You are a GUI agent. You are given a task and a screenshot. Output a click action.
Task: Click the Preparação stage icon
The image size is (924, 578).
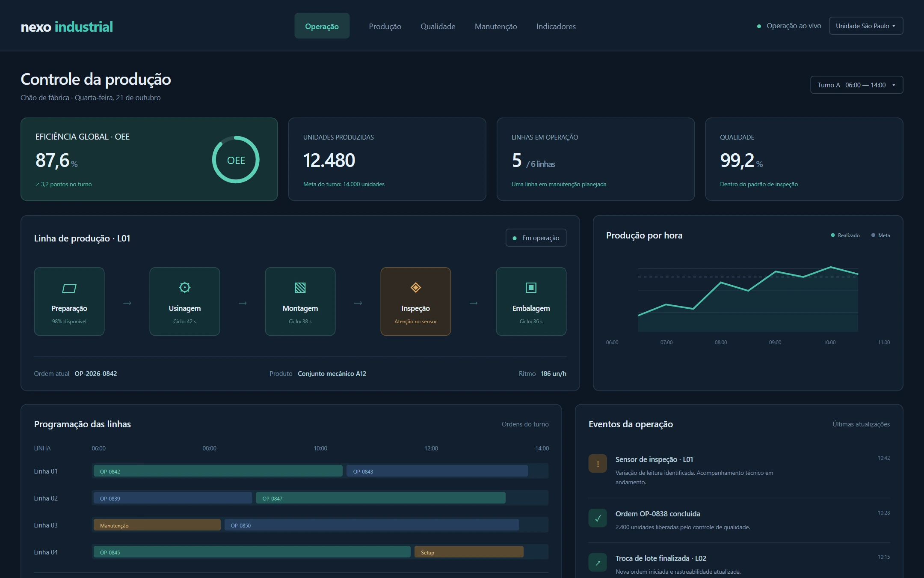tap(69, 288)
